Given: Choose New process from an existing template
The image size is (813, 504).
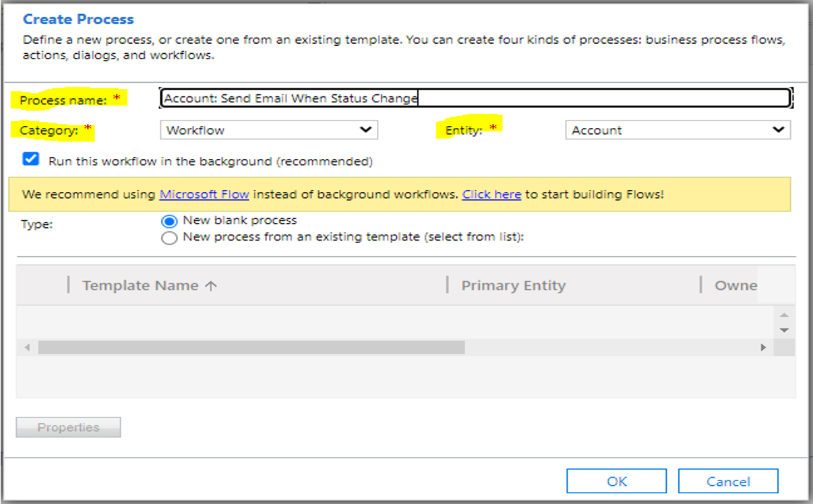Looking at the screenshot, I should pos(170,238).
